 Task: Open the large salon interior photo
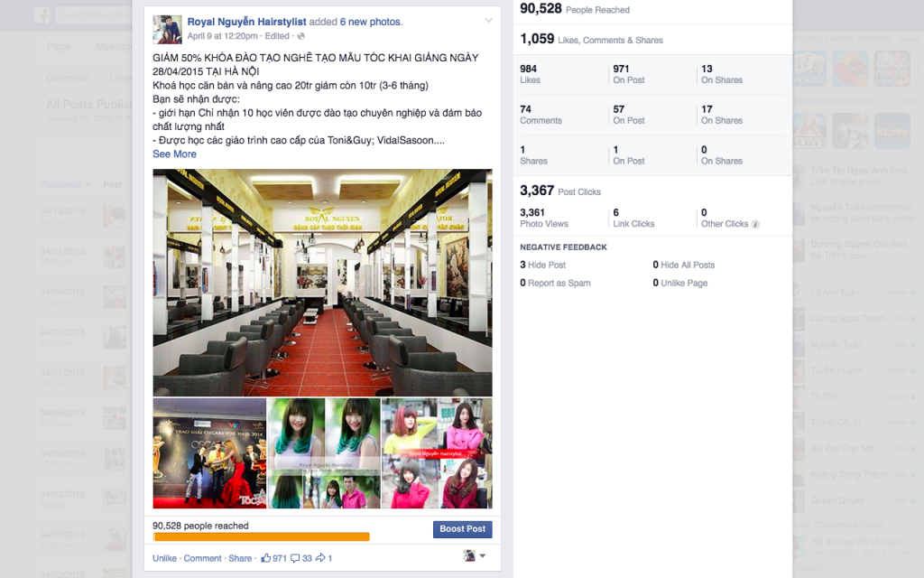coord(322,283)
